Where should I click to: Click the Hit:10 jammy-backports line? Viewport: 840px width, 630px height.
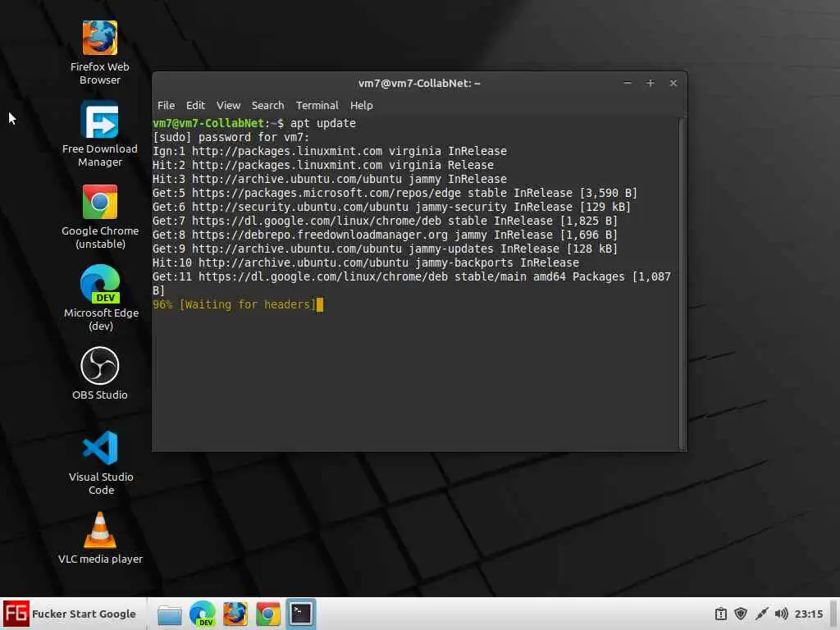366,262
